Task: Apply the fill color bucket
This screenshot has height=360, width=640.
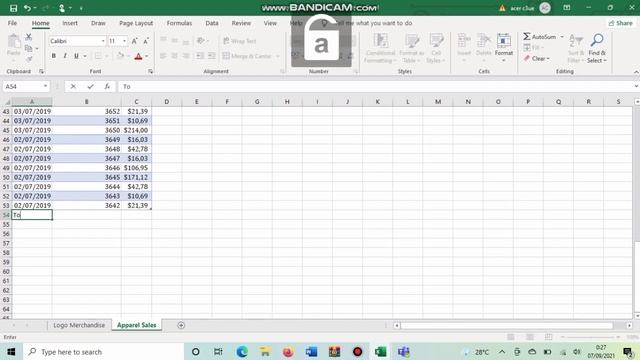Action: click(120, 56)
